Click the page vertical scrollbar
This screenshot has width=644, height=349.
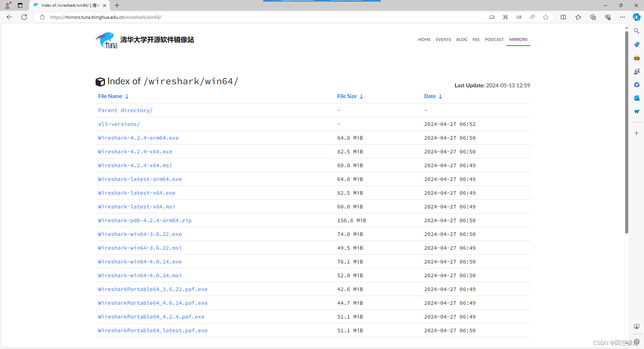click(x=627, y=133)
